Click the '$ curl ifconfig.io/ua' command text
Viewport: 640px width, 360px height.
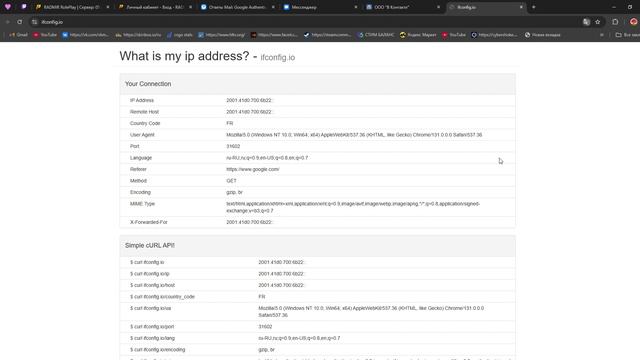150,308
